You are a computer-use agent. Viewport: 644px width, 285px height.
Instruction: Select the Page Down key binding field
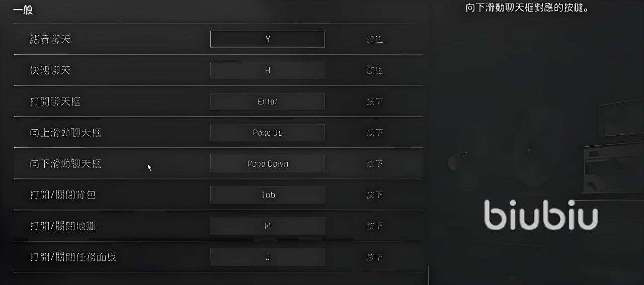click(x=267, y=164)
